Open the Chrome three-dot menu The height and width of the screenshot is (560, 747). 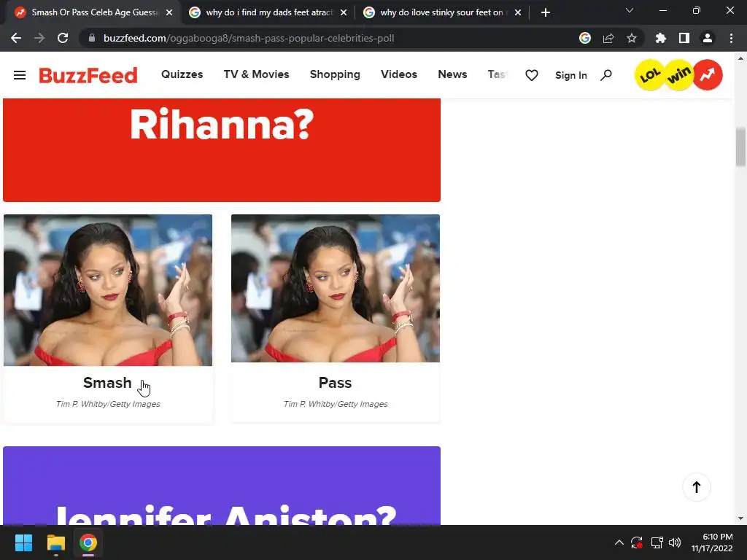(x=731, y=38)
